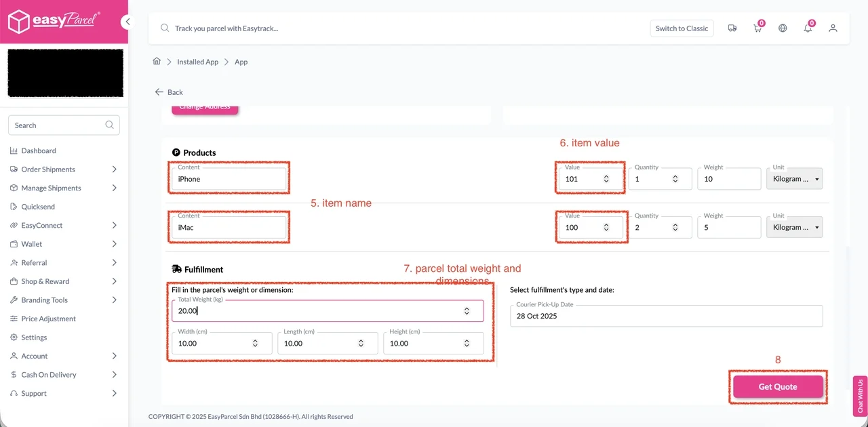
Task: Click the sidebar search magnifier icon
Action: (x=110, y=125)
